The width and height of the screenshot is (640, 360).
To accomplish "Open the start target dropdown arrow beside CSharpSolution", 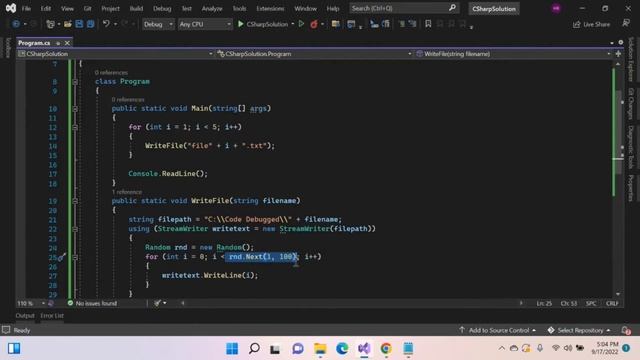I will click(293, 24).
